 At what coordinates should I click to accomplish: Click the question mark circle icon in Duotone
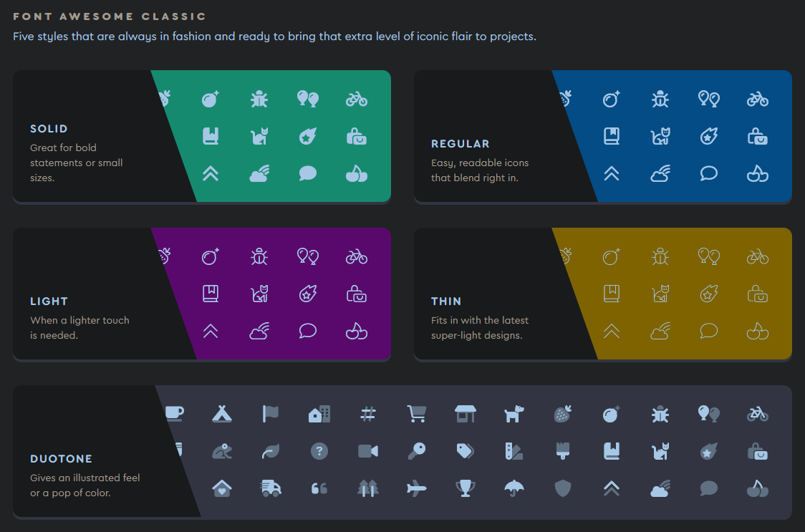click(x=319, y=451)
